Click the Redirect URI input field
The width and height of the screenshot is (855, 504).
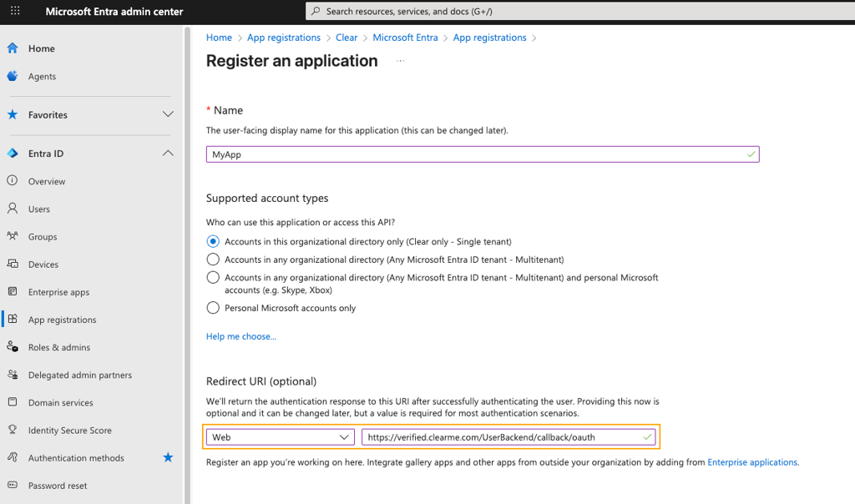[x=508, y=437]
